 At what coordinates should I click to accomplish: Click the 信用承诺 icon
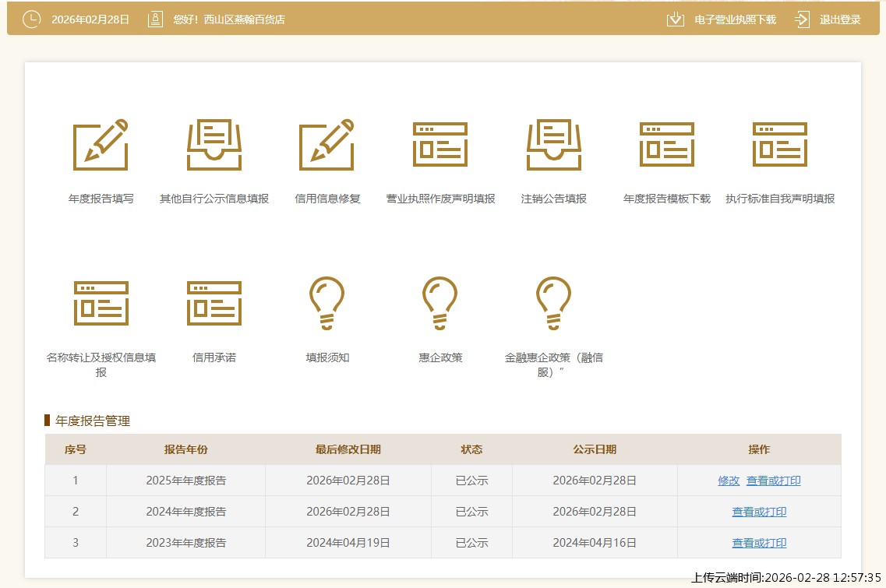[214, 303]
